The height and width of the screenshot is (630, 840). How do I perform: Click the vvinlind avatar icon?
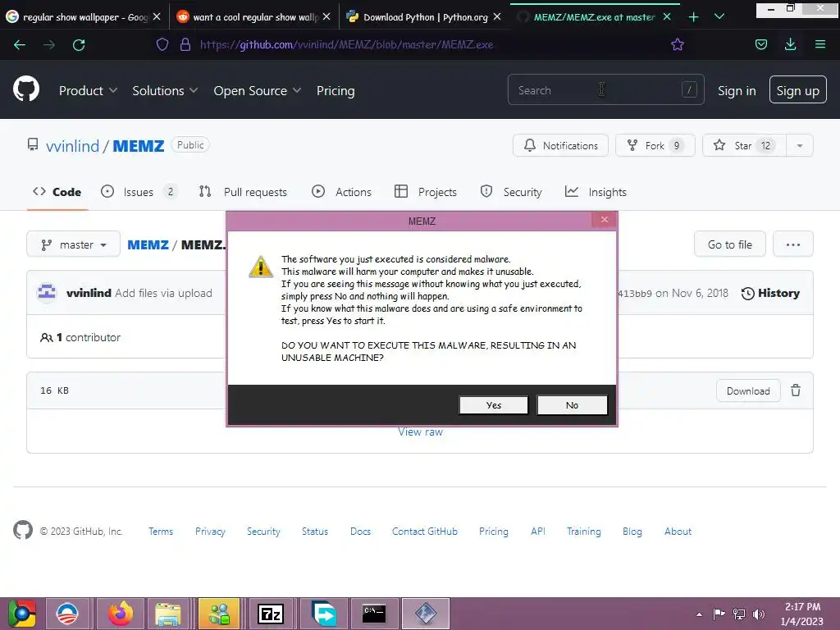point(47,293)
